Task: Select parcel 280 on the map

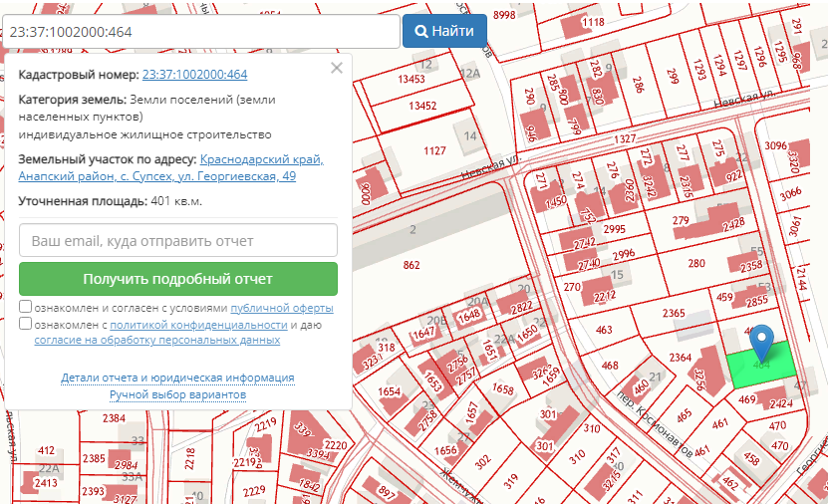Action: tap(696, 263)
